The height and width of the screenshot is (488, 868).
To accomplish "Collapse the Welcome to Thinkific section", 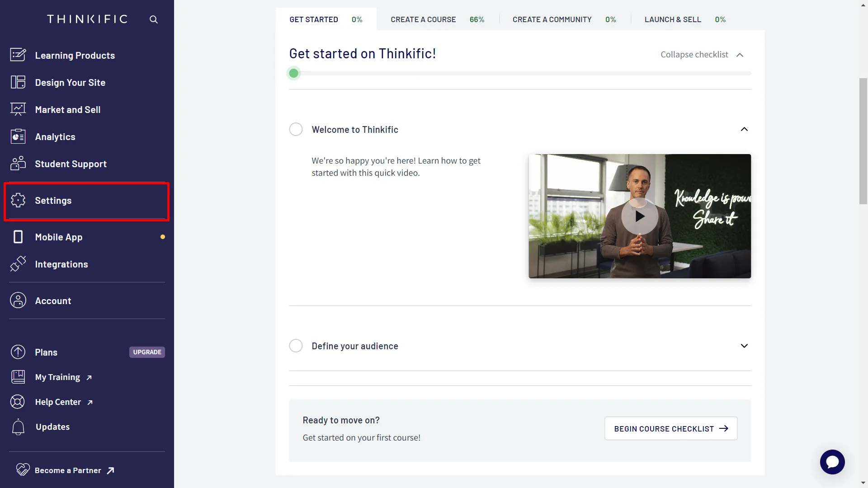I will pyautogui.click(x=745, y=129).
